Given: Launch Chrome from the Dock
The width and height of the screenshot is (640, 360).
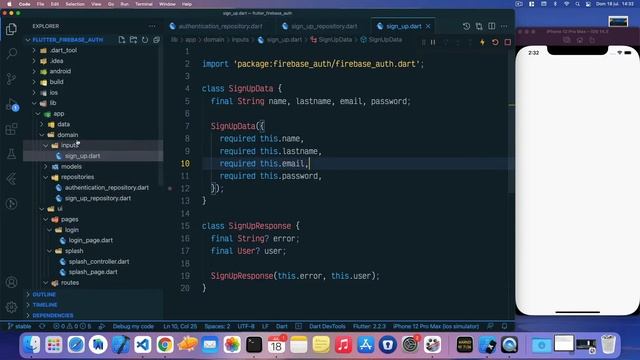Looking at the screenshot, I should coord(165,345).
